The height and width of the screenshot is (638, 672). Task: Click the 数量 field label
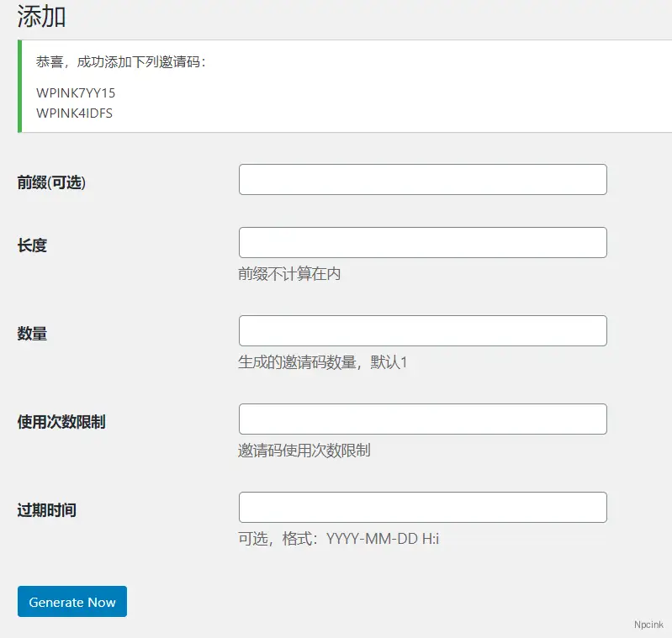(x=32, y=334)
